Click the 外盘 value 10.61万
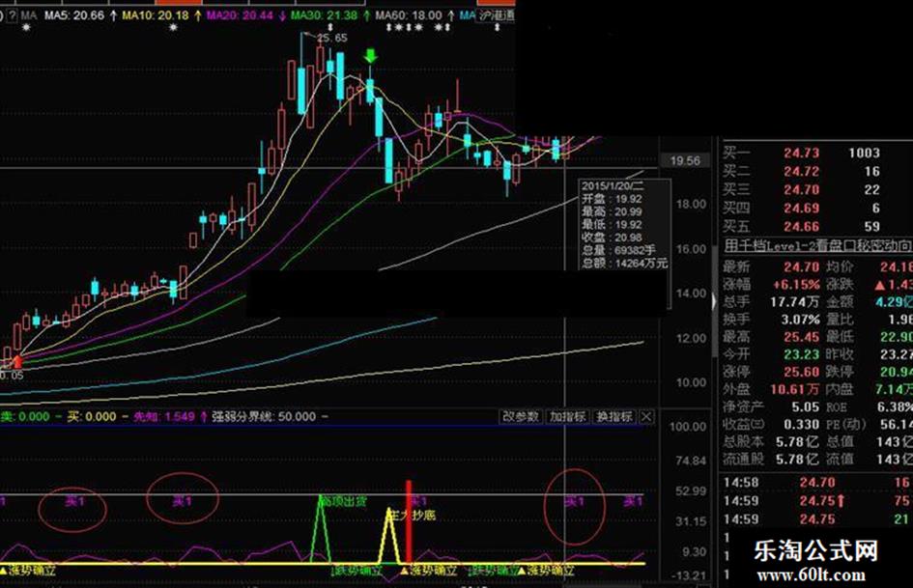This screenshot has width=913, height=588. 794,389
